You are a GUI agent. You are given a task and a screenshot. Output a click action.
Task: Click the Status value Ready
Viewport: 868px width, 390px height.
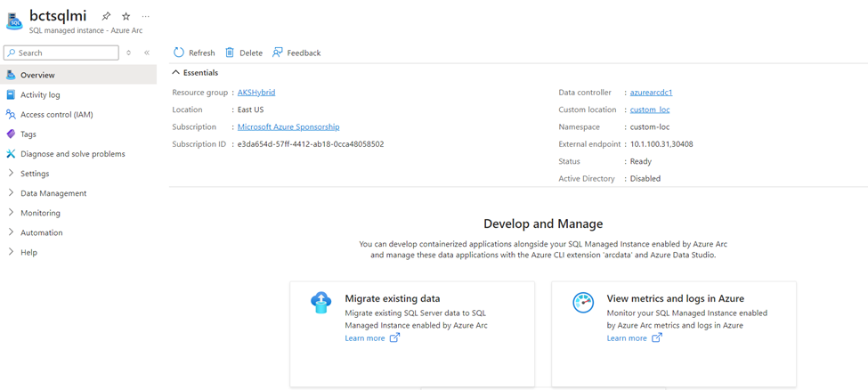640,161
